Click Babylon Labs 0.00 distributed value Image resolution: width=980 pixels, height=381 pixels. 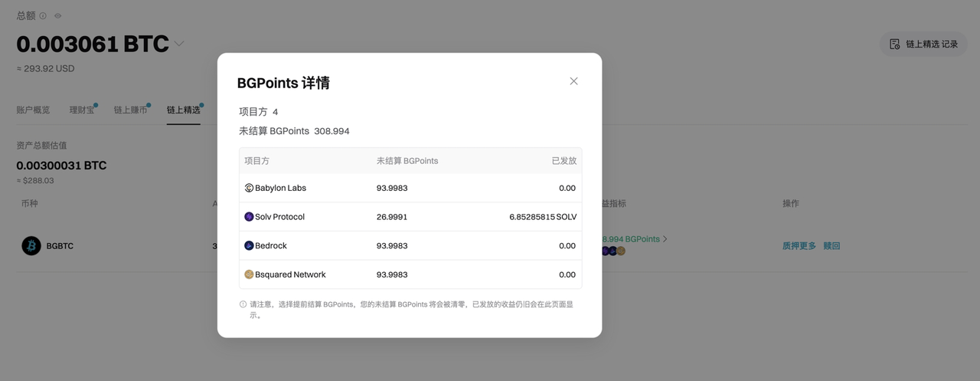567,188
